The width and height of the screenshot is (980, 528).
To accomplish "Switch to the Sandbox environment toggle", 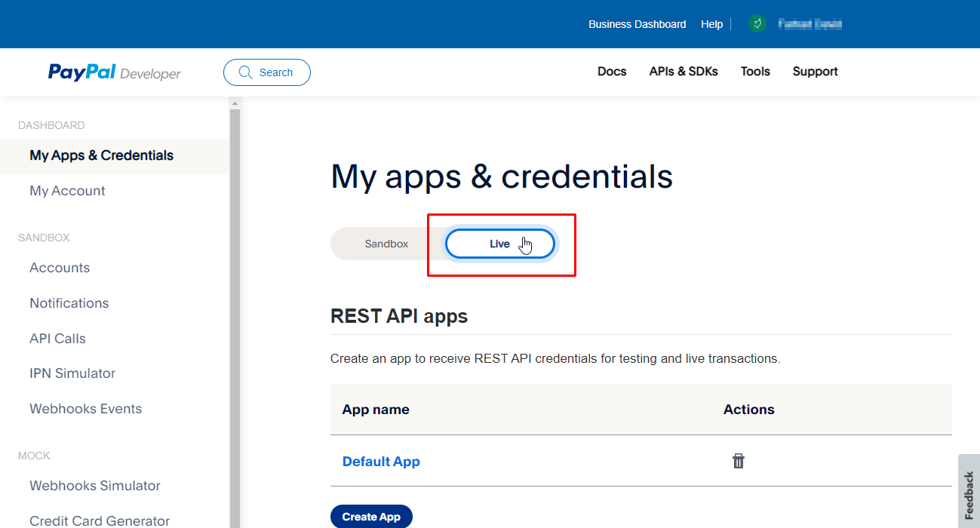I will pyautogui.click(x=386, y=244).
